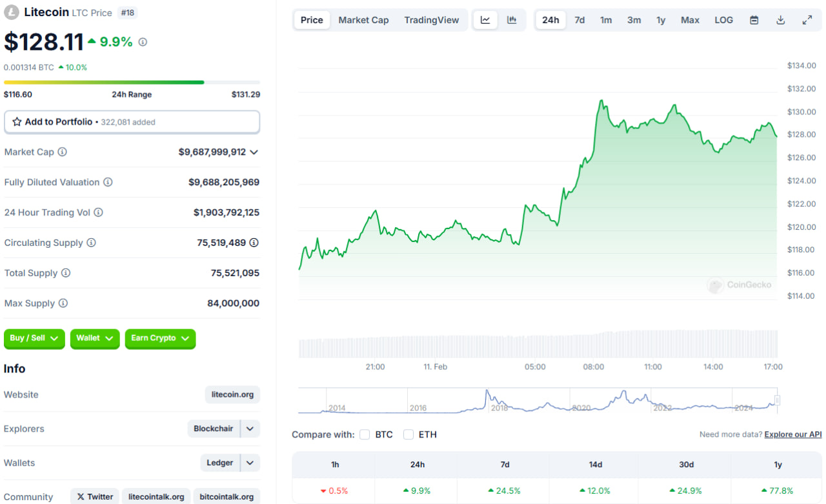
Task: Toggle LOG scale on chart
Action: pos(723,20)
